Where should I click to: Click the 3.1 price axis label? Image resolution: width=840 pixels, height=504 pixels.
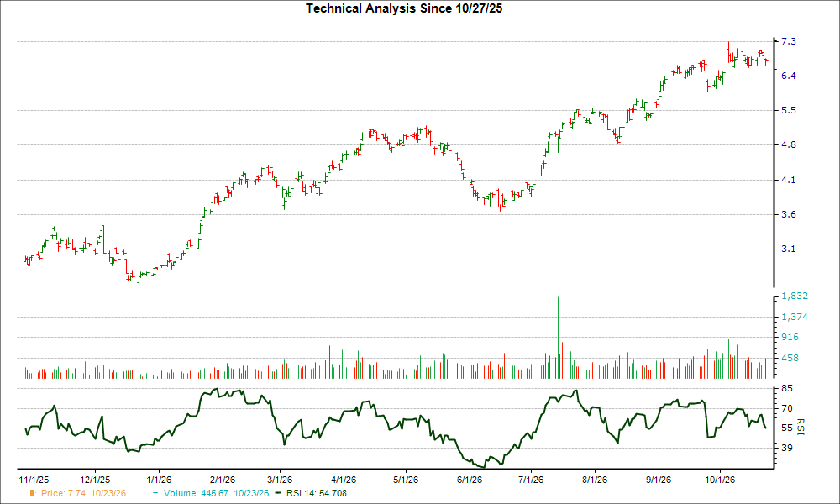(x=789, y=249)
